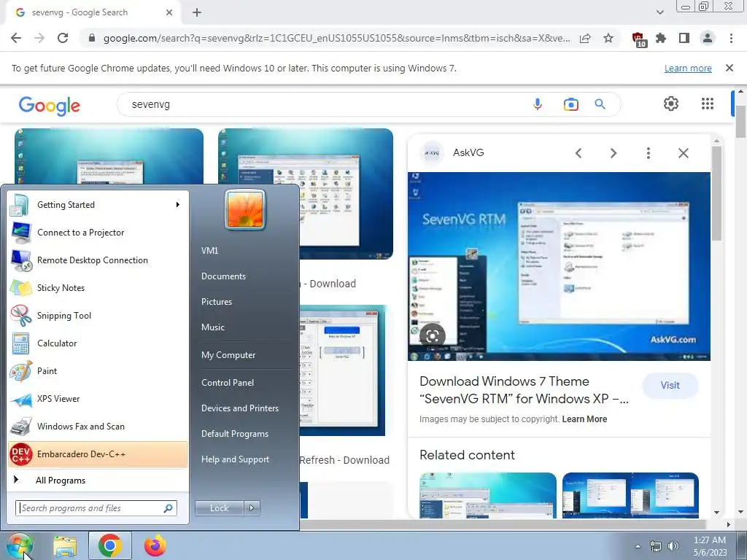
Task: Open the VM1 user folder
Action: pos(209,251)
